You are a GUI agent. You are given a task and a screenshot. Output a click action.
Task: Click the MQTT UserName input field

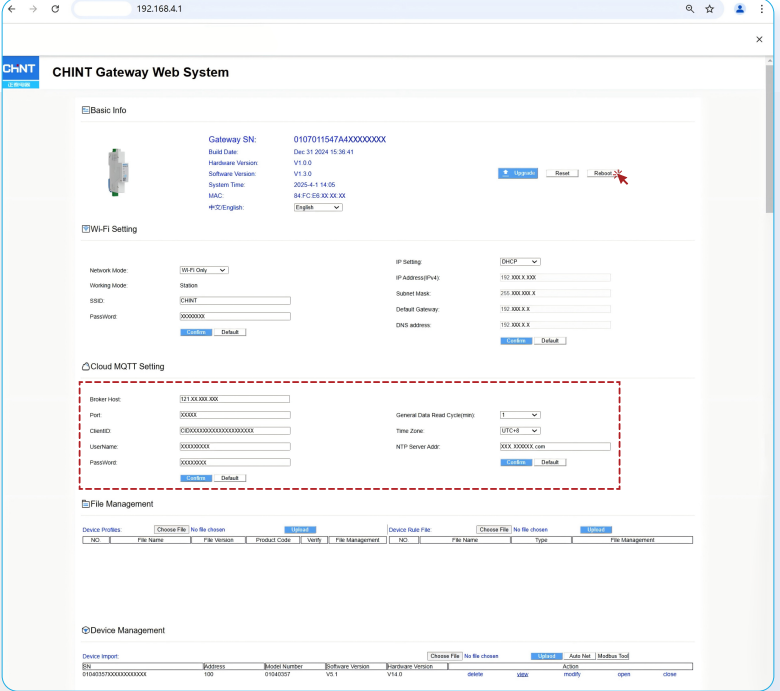click(x=235, y=447)
